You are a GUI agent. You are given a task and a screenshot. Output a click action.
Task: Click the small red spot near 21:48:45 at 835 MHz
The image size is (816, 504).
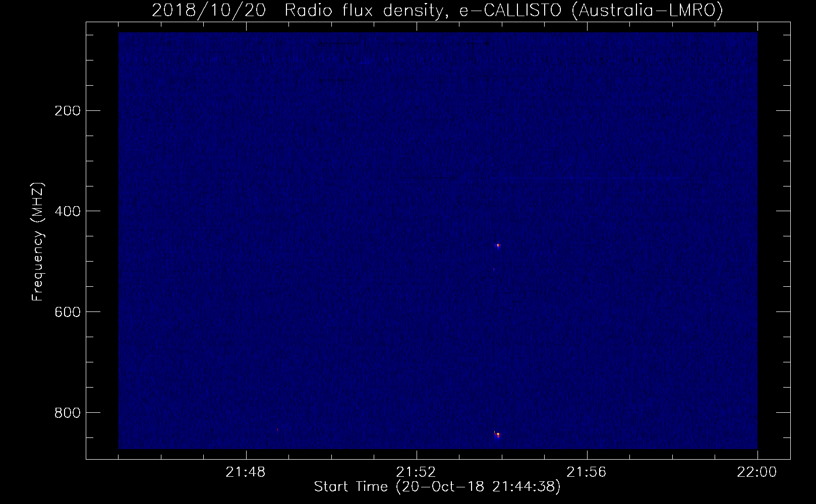278,430
